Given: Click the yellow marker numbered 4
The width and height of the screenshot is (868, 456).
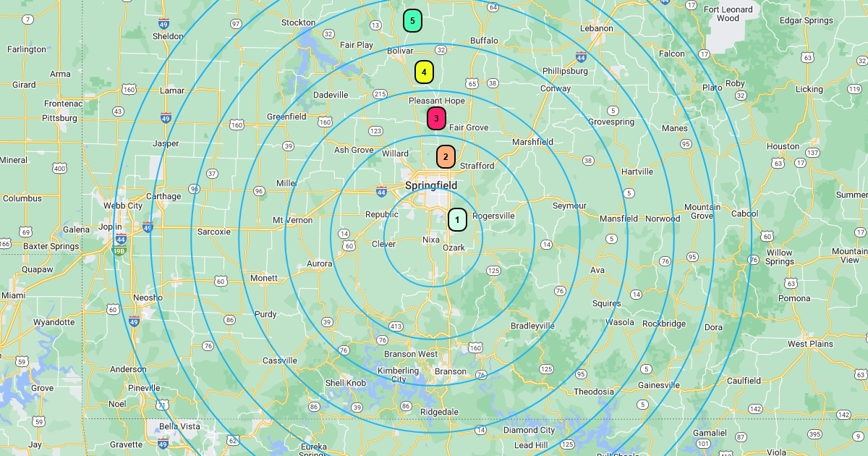Looking at the screenshot, I should click(x=424, y=72).
